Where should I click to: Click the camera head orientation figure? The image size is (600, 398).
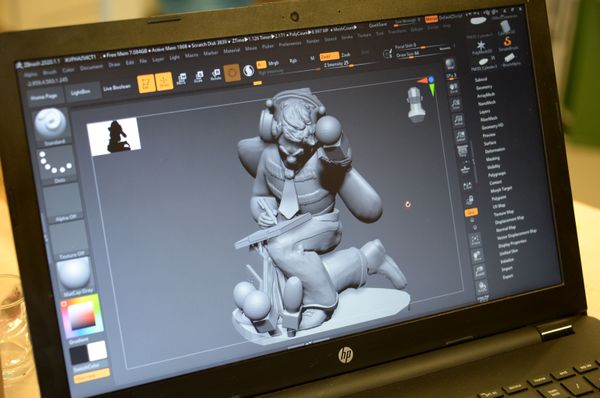(416, 104)
